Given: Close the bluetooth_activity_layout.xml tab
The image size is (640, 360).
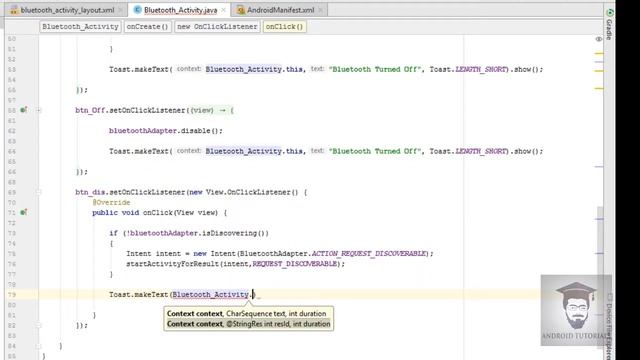Looking at the screenshot, I should pos(120,10).
